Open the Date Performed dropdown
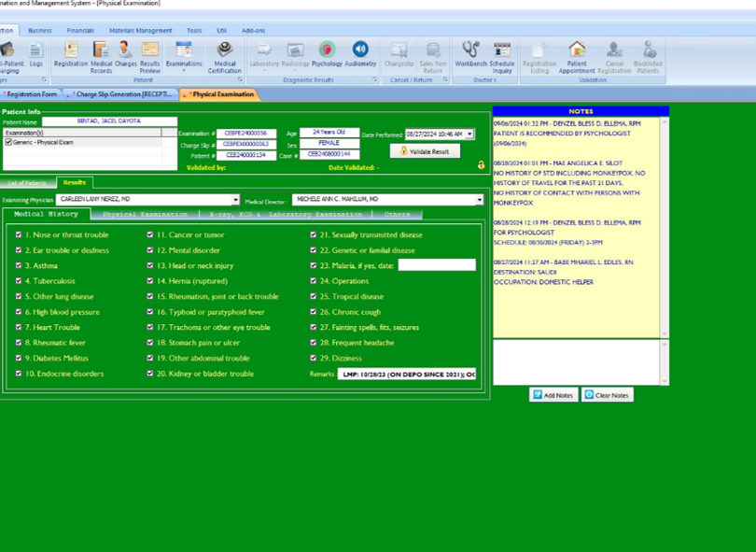This screenshot has width=756, height=552. pyautogui.click(x=469, y=134)
